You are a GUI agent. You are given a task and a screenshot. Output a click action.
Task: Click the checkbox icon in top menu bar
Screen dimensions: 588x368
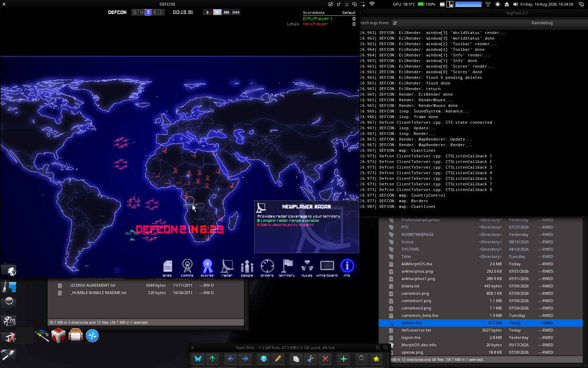pyautogui.click(x=330, y=4)
